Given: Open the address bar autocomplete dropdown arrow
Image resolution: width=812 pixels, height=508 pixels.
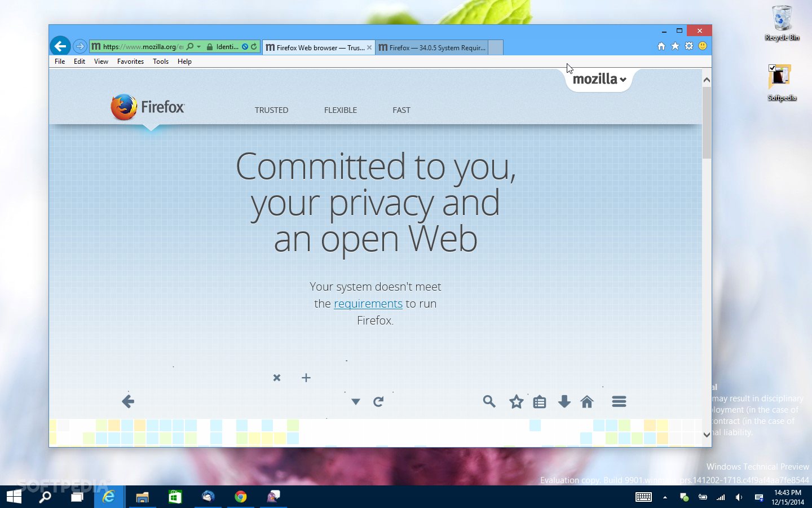Looking at the screenshot, I should tap(198, 47).
